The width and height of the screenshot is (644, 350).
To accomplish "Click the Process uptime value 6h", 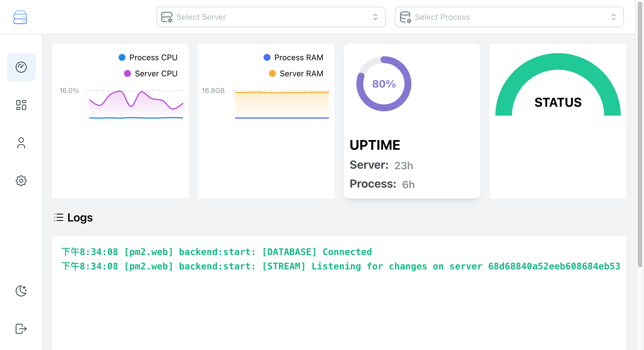I will tap(408, 184).
